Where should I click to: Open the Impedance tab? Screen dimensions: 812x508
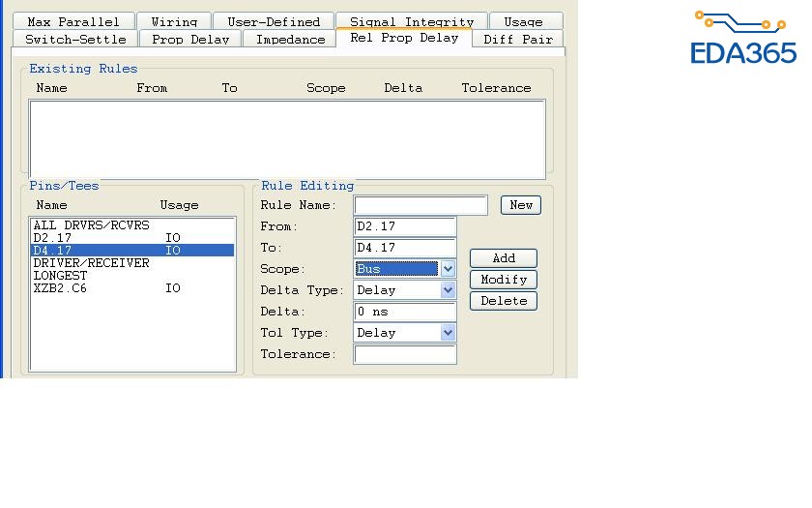click(x=290, y=39)
